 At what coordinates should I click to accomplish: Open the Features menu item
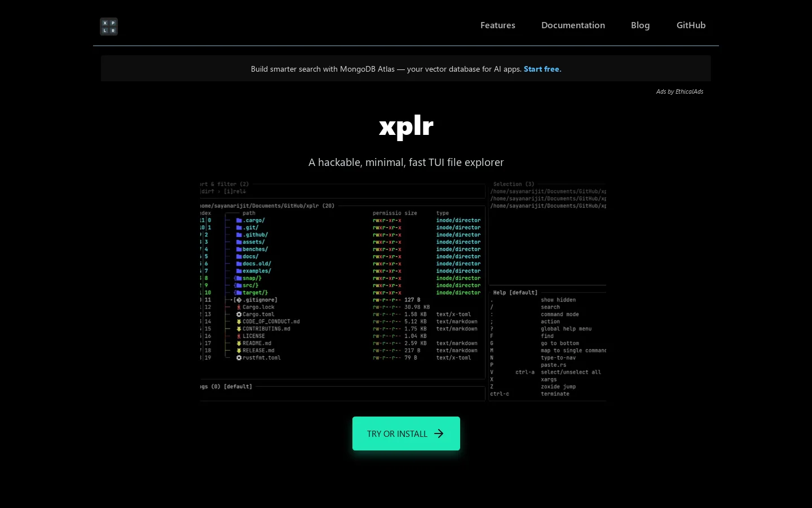[x=498, y=25]
